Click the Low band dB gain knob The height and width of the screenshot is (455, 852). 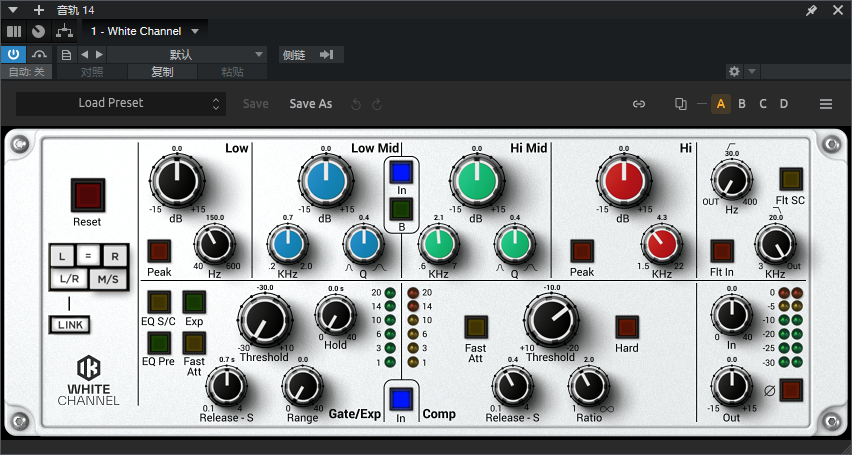pos(177,180)
